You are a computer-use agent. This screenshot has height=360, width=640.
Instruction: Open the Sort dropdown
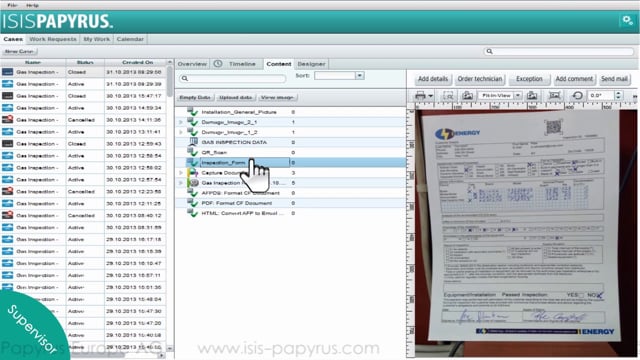(359, 76)
